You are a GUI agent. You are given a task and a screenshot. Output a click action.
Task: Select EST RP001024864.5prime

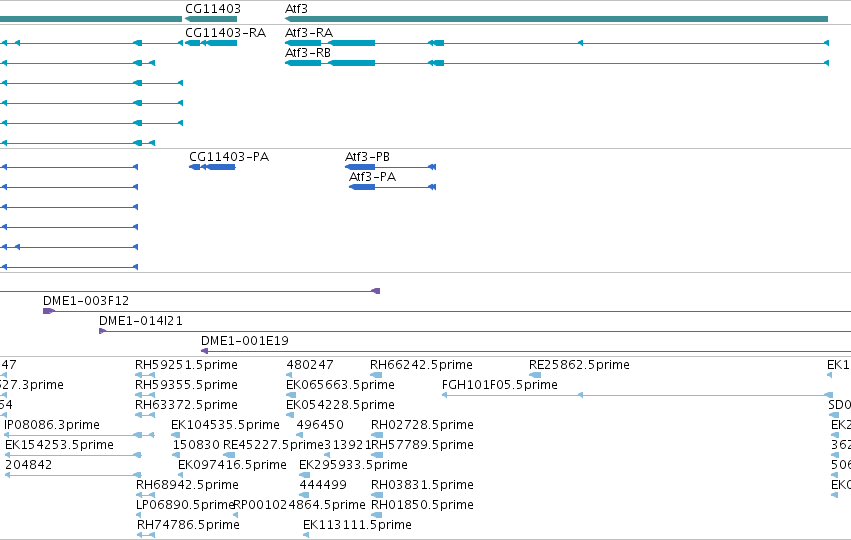point(299,505)
